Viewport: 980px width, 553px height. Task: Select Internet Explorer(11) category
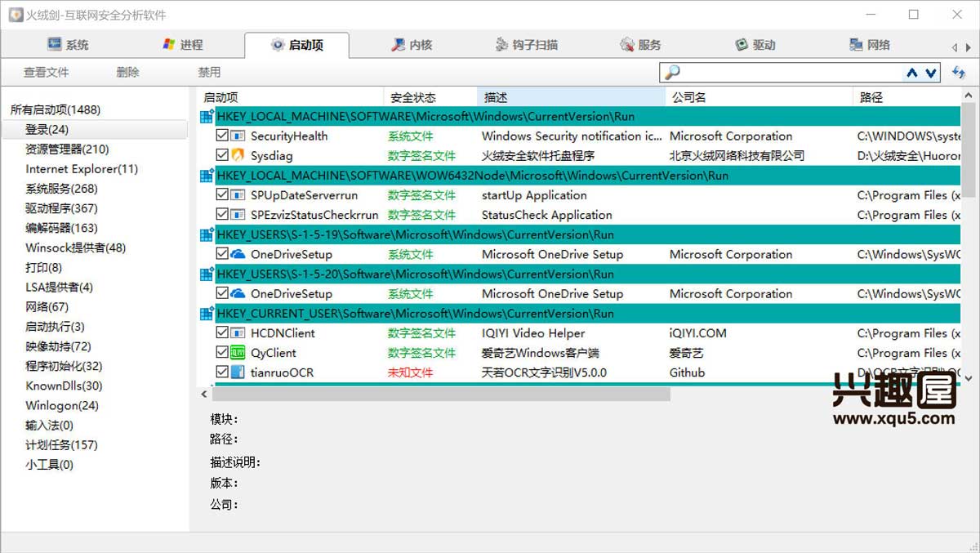tap(82, 169)
